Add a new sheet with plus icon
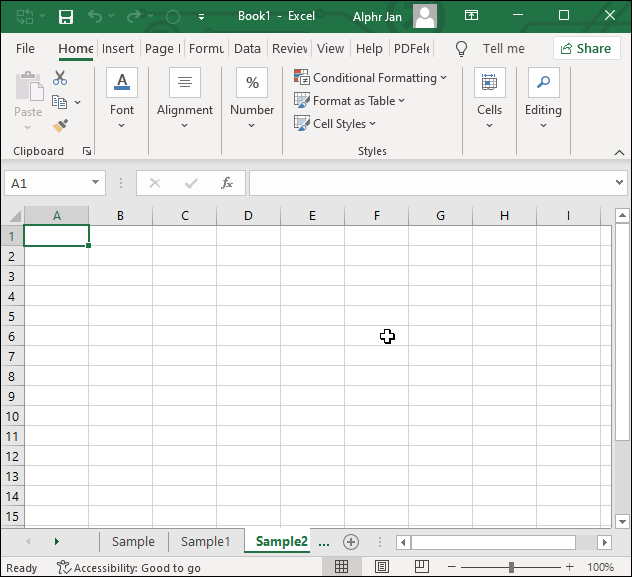The height and width of the screenshot is (577, 632). [x=350, y=542]
